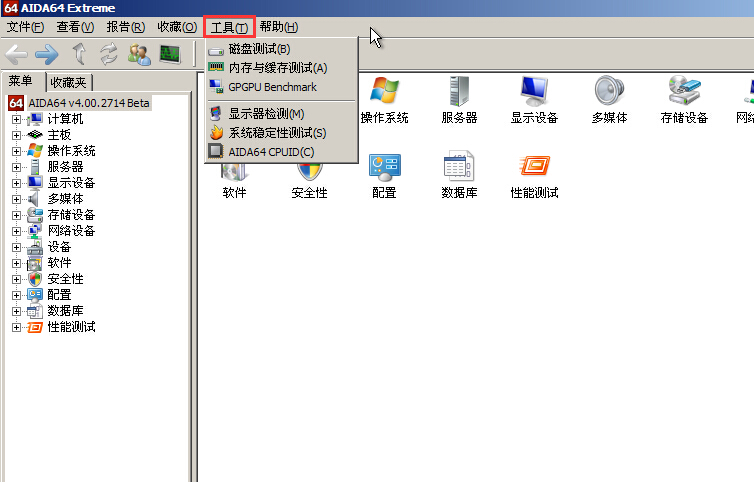This screenshot has height=482, width=754.
Task: Select 磁盘测试(B) from Tools menu
Action: [282, 49]
